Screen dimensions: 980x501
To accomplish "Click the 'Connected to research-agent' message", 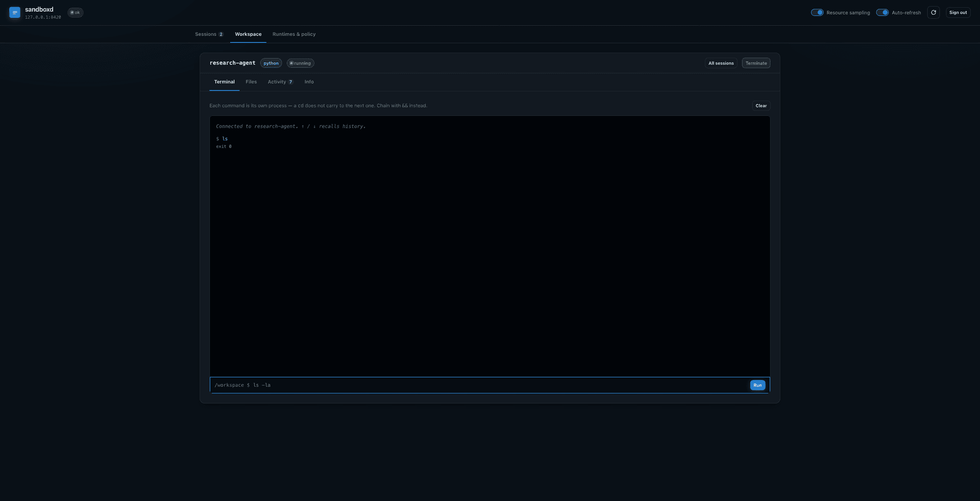I will point(291,126).
